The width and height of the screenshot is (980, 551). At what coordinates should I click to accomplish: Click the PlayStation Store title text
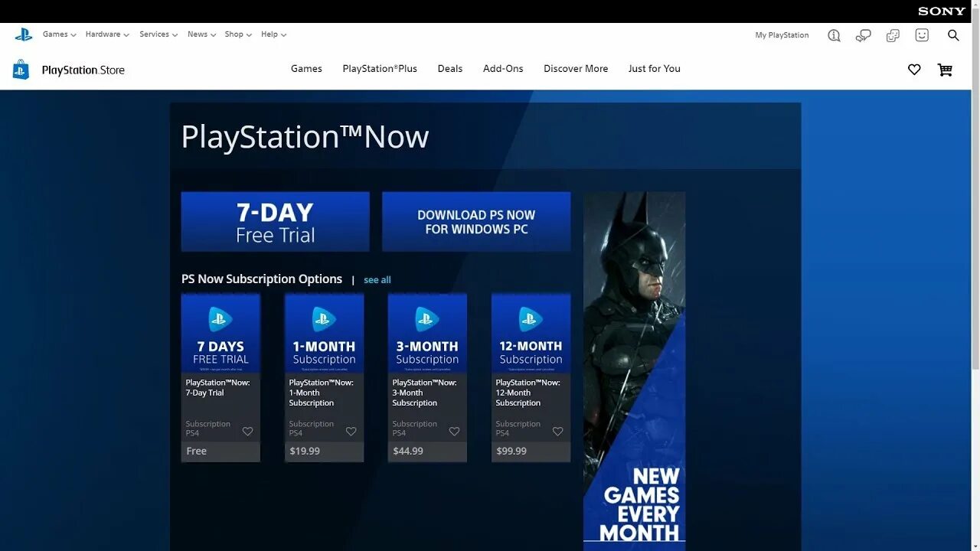[x=83, y=70]
